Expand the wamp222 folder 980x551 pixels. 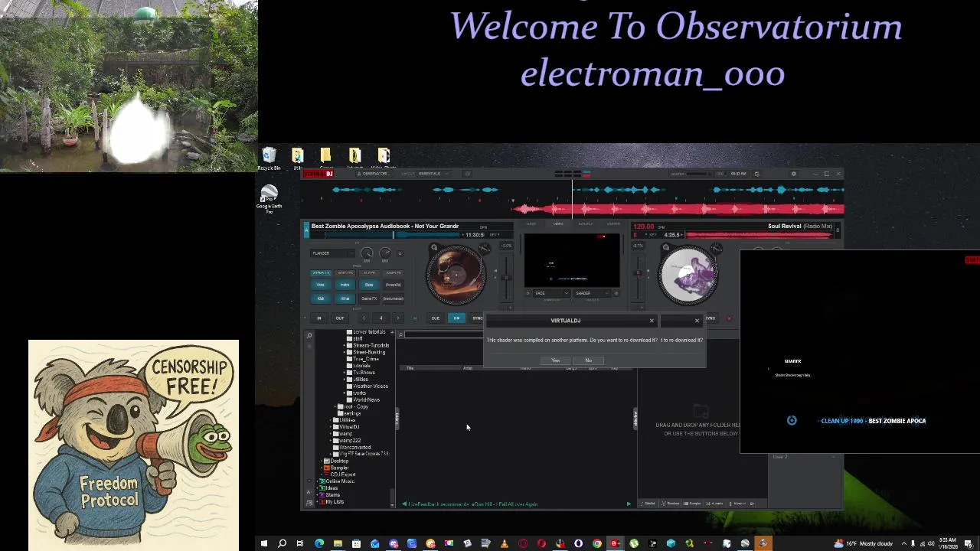[332, 440]
